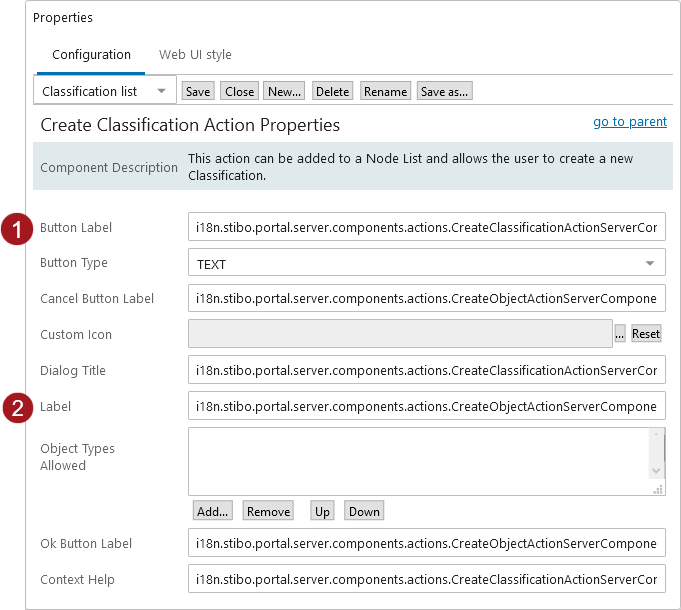This screenshot has width=681, height=610.
Task: Click the Remove button under Object Types
Action: pyautogui.click(x=268, y=511)
